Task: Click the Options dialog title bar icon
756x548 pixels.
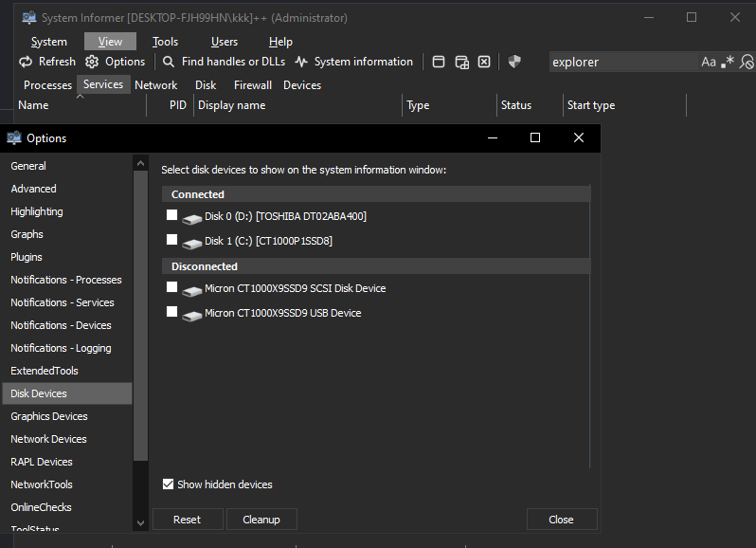Action: point(14,138)
